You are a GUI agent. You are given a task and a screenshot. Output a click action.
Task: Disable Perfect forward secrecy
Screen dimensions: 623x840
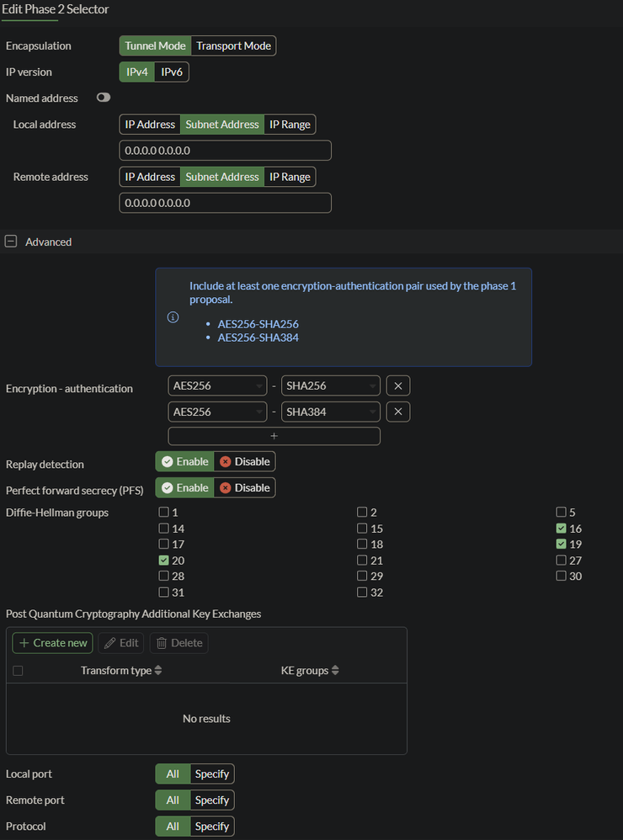pos(244,488)
